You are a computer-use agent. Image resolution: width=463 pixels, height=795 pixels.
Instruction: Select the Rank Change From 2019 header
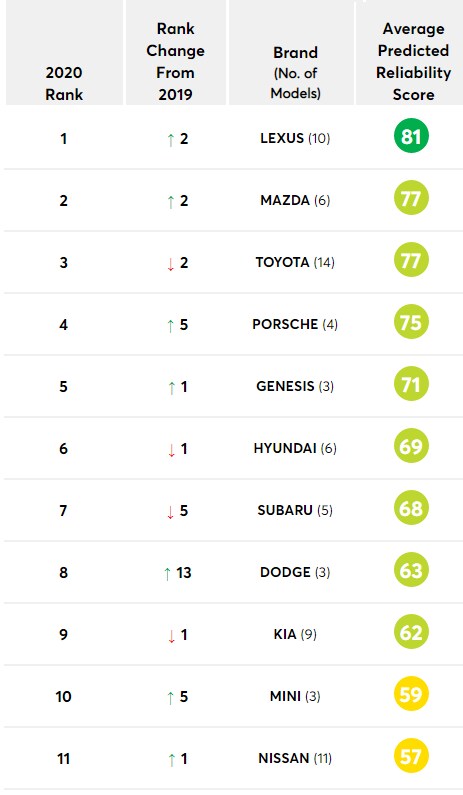click(175, 61)
